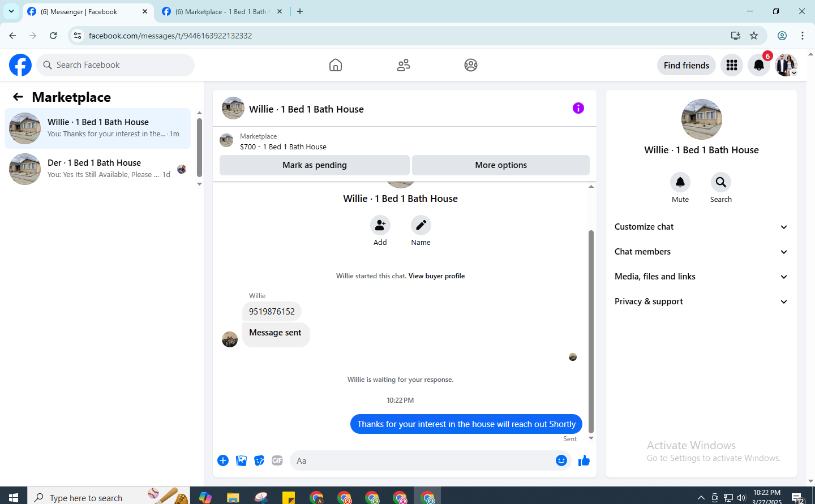Screen dimensions: 815x504
Task: Open the Friends icon in top navigation
Action: (x=404, y=65)
